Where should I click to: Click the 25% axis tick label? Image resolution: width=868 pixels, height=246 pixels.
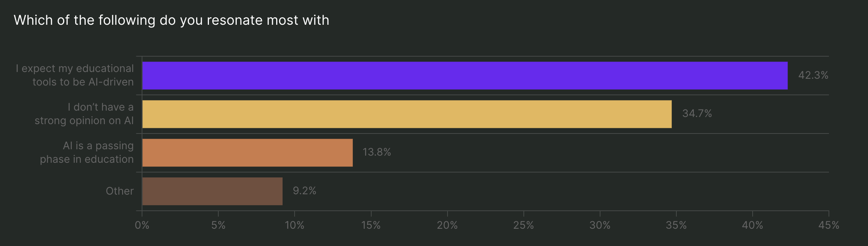(523, 225)
